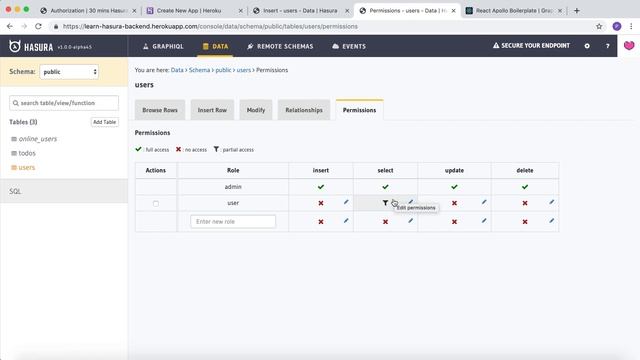Viewport: 640px width, 360px height.
Task: Click the pink heart icon
Action: (629, 45)
